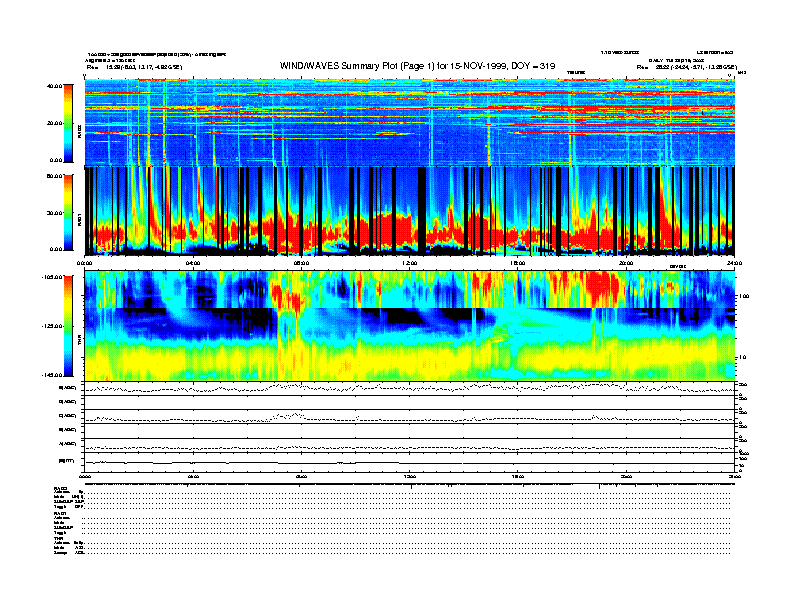Click inside the RAD1 spectrogram panel
Image resolution: width=792 pixels, height=612 pixels.
(410, 211)
